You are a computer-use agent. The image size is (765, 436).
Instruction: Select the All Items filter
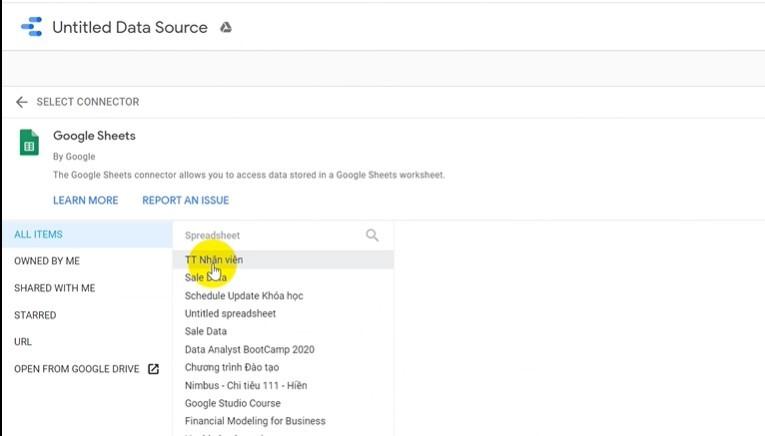point(39,235)
